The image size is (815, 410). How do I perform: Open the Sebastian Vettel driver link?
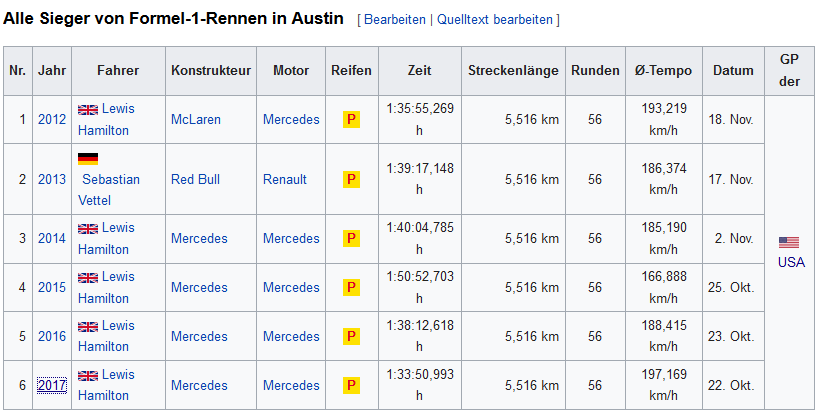pos(109,190)
